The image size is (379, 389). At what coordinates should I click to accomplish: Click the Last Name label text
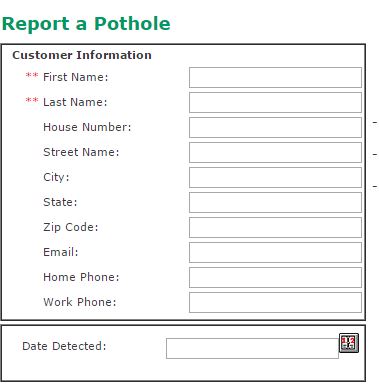(x=75, y=102)
